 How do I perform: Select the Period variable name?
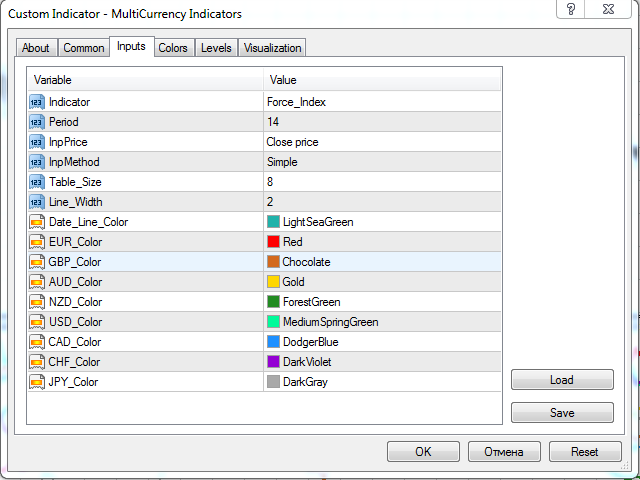click(x=64, y=122)
